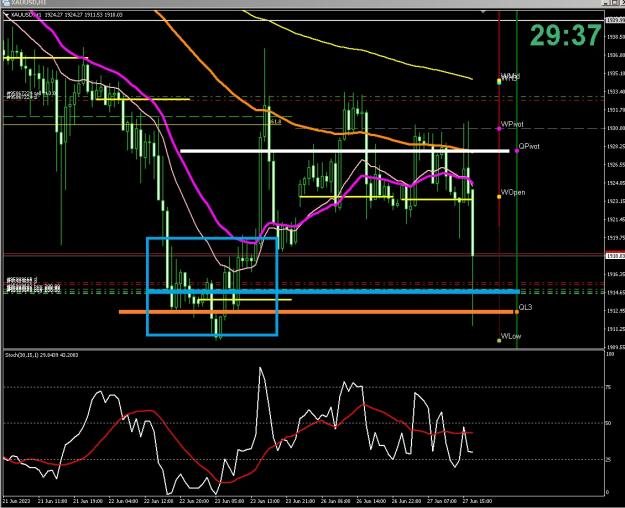625x508 pixels.
Task: Click the XAUUSD OHLC header text
Action: pyautogui.click(x=67, y=15)
